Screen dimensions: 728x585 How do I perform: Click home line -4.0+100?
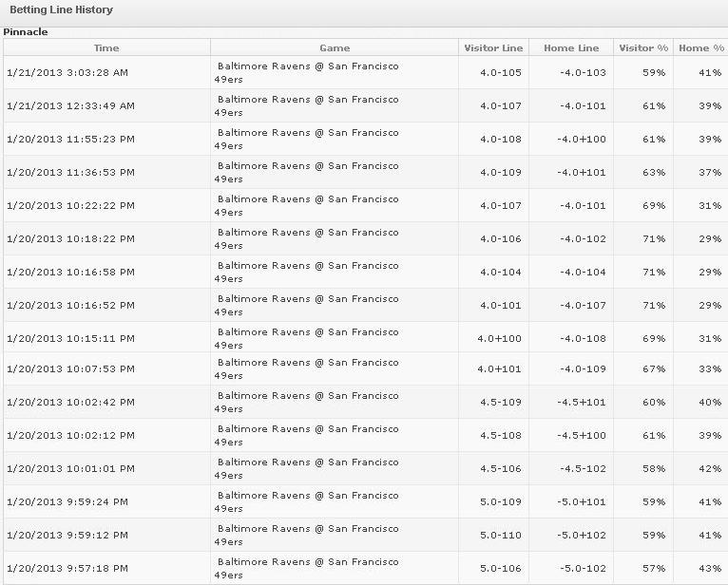(x=582, y=140)
